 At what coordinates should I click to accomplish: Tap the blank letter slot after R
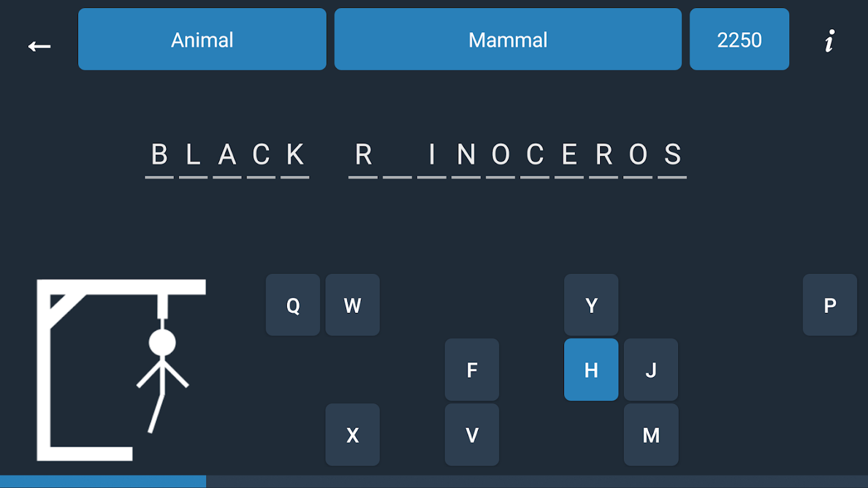click(x=397, y=160)
